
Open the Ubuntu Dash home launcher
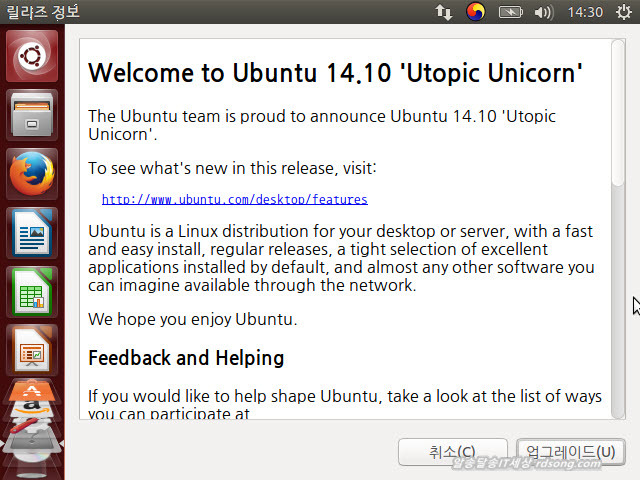pos(32,56)
